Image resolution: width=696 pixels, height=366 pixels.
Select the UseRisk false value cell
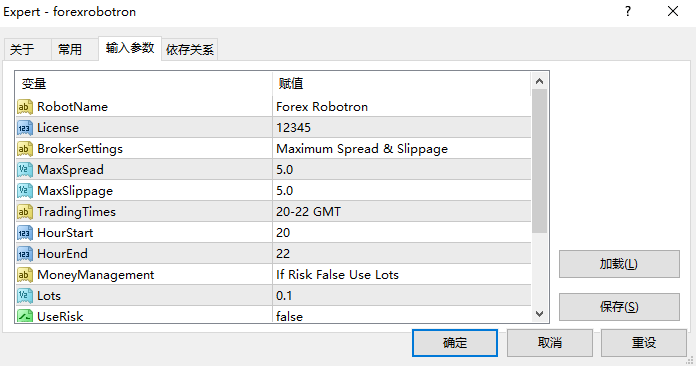point(402,316)
